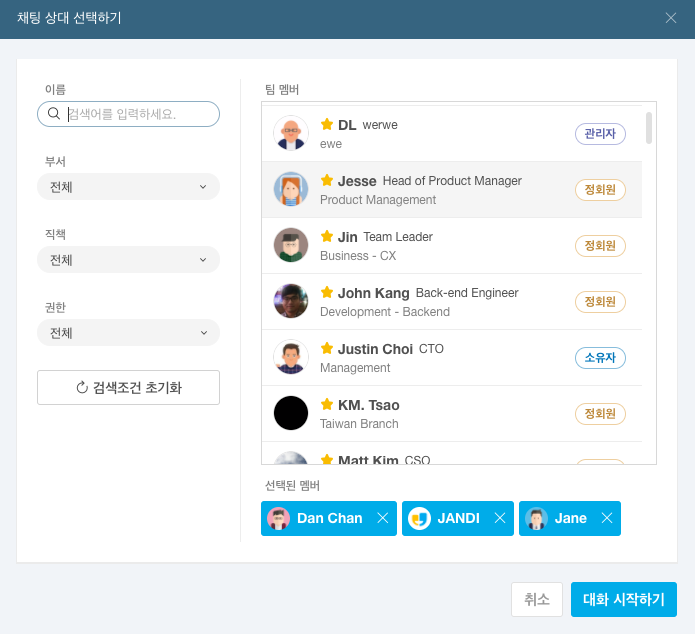Toggle favorite star for Jesse
The width and height of the screenshot is (695, 634).
pyautogui.click(x=327, y=181)
